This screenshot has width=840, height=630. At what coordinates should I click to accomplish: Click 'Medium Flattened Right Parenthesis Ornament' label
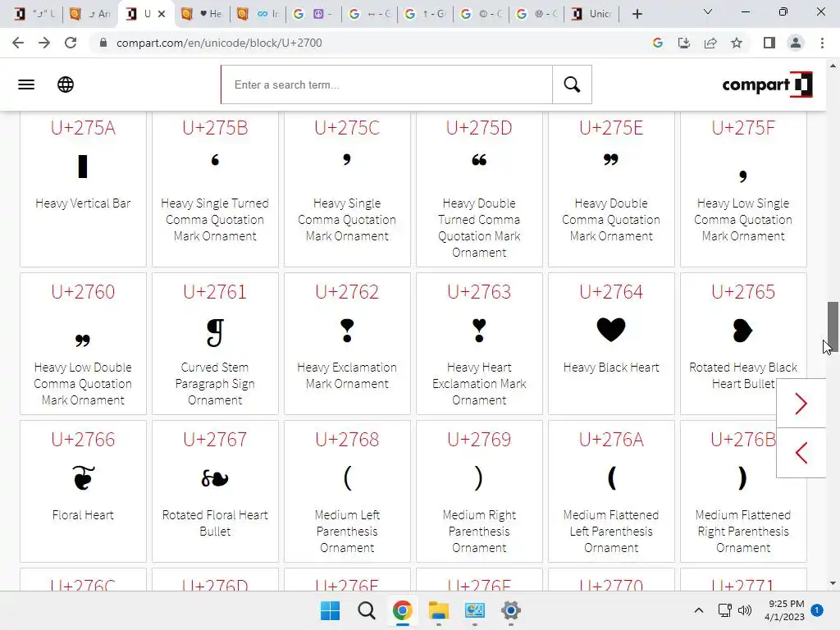coord(743,532)
